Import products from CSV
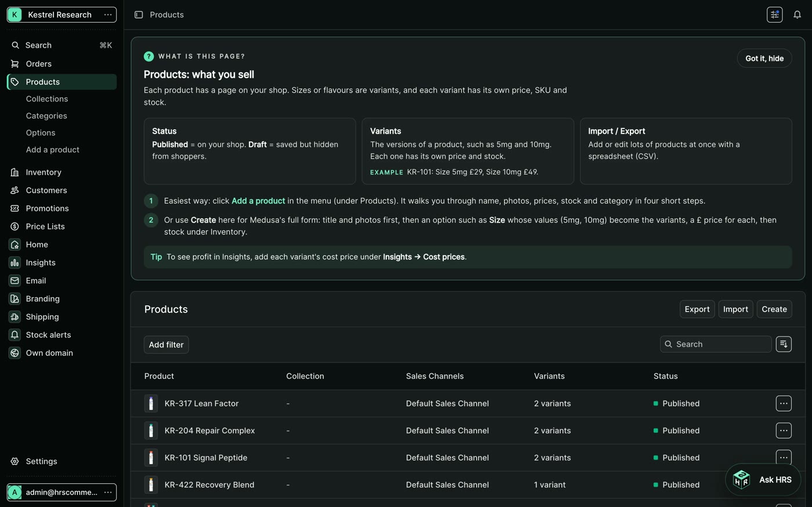 735,309
